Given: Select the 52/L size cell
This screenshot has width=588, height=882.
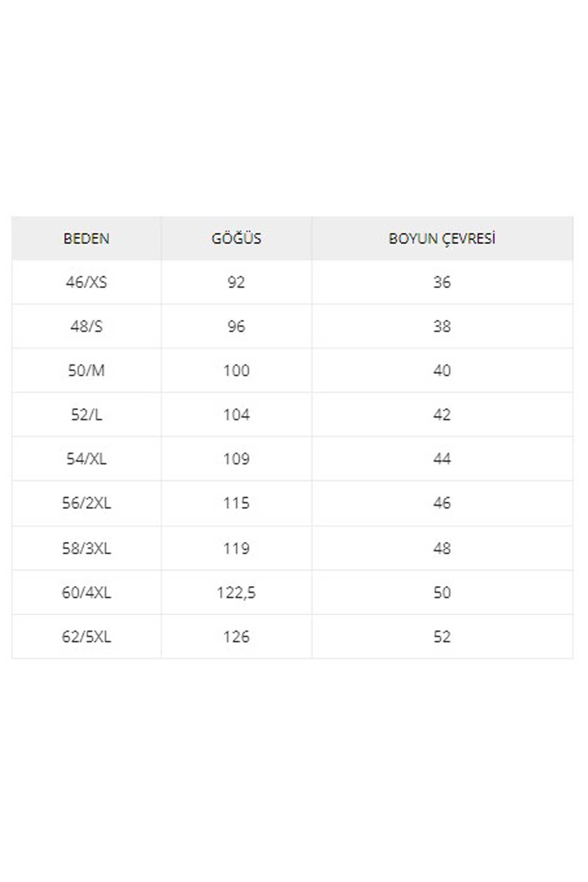Looking at the screenshot, I should [x=86, y=415].
